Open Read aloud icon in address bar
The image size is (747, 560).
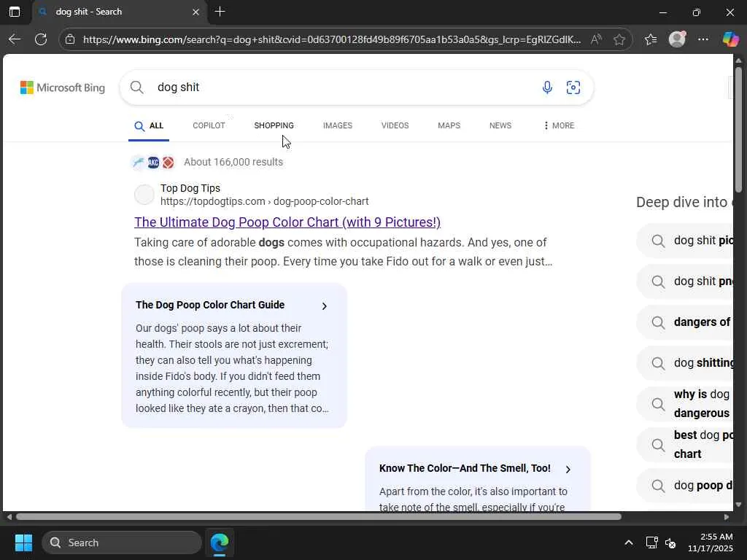(596, 39)
